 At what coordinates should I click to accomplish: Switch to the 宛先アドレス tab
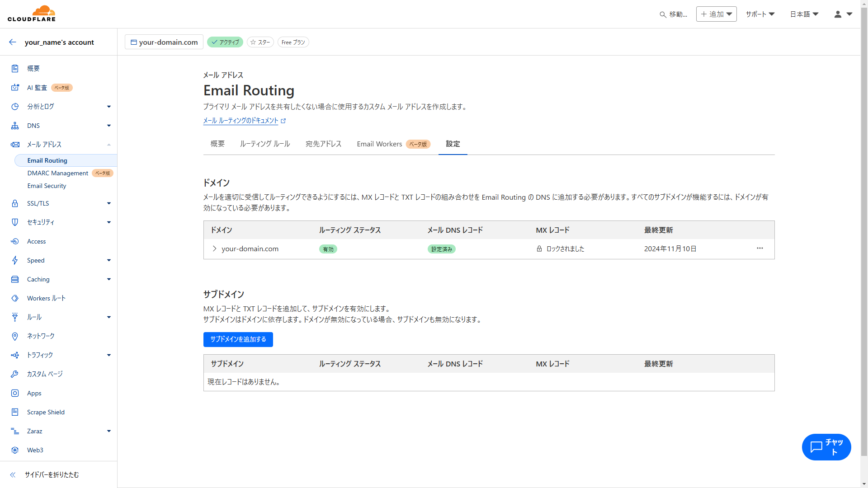tap(323, 144)
